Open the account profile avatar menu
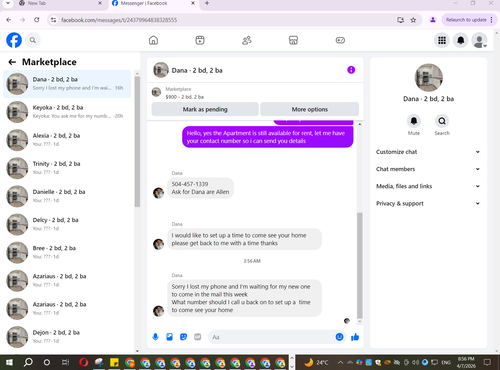Image resolution: width=500 pixels, height=370 pixels. click(x=479, y=40)
